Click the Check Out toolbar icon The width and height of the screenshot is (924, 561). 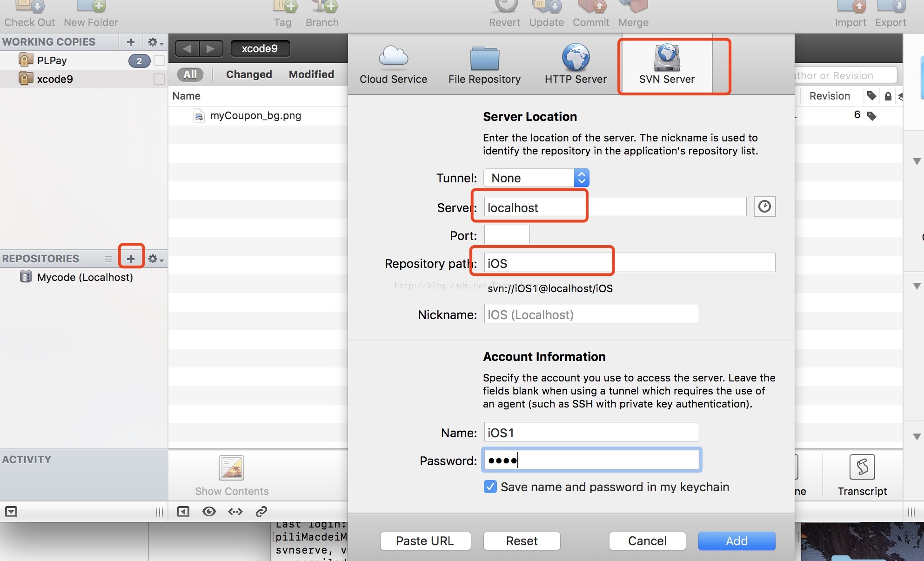tap(30, 7)
